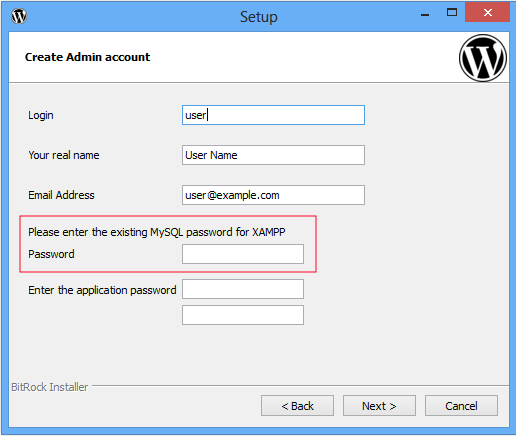Click the Create Admin account heading
This screenshot has width=516, height=436.
(87, 57)
